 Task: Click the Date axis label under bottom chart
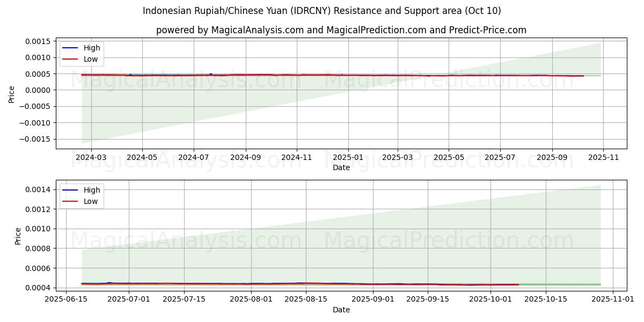tap(341, 310)
